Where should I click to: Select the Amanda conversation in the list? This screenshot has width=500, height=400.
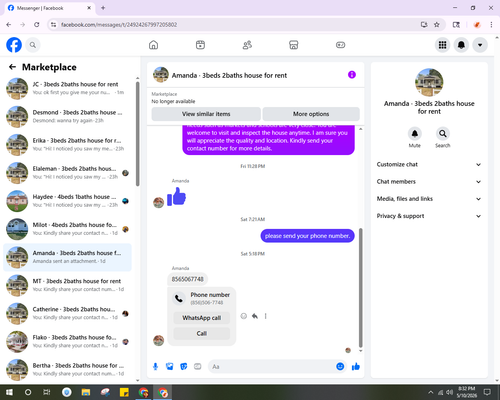[x=67, y=257]
